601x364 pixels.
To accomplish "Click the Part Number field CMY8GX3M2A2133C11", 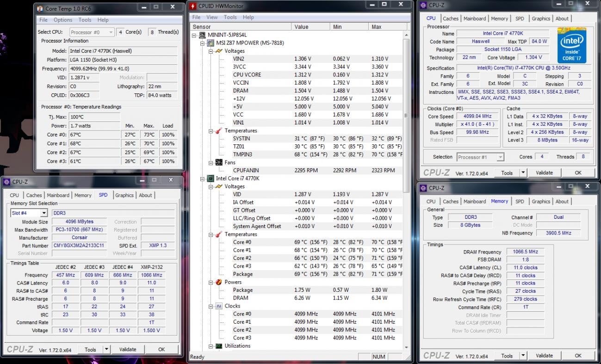I will click(79, 246).
